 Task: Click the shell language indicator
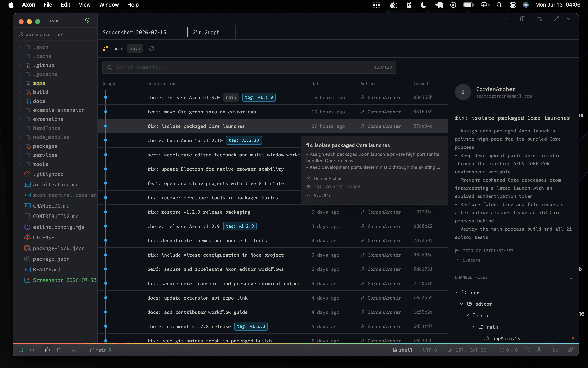point(403,350)
